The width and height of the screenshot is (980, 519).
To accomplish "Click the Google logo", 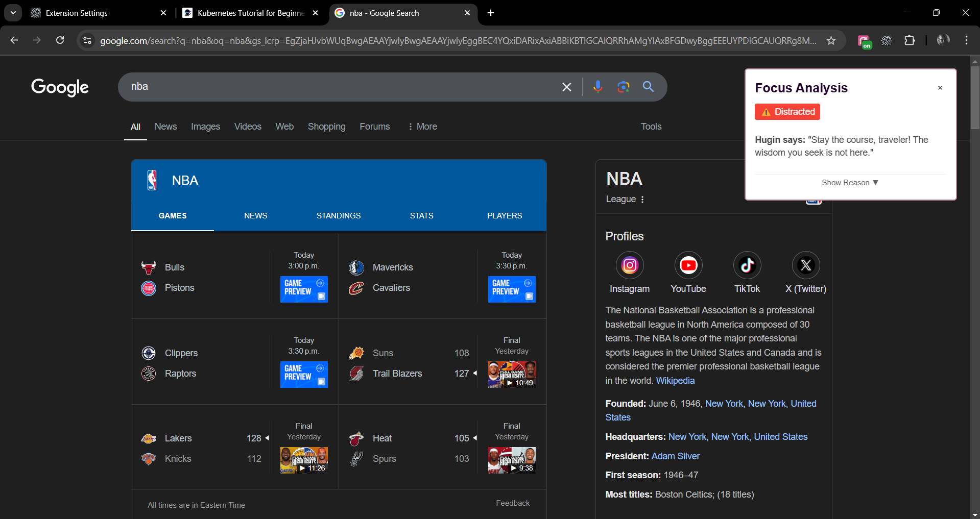I will pyautogui.click(x=60, y=87).
